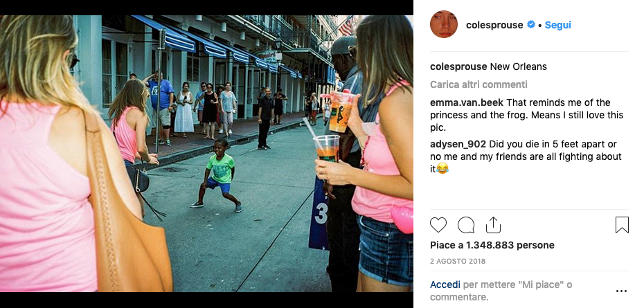Screen dimensions: 644x308
Task: Click the laughing emoji in adysen_902's comment
Action: pyautogui.click(x=443, y=169)
